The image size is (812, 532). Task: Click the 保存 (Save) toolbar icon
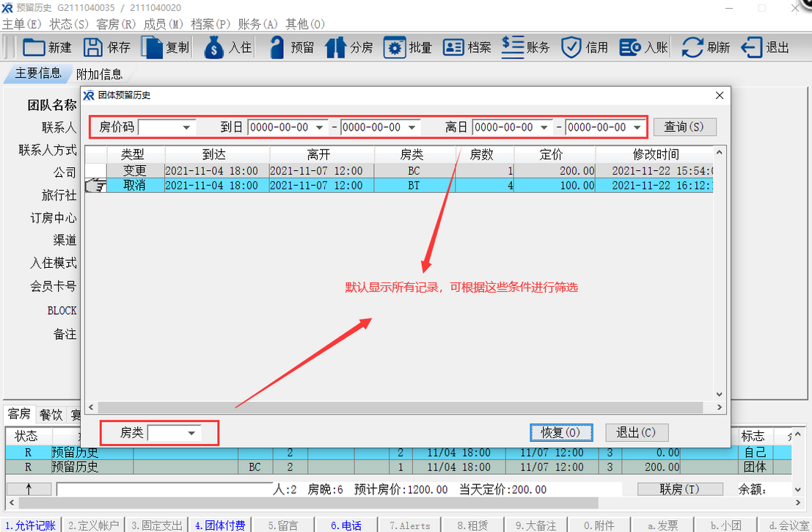tap(93, 48)
